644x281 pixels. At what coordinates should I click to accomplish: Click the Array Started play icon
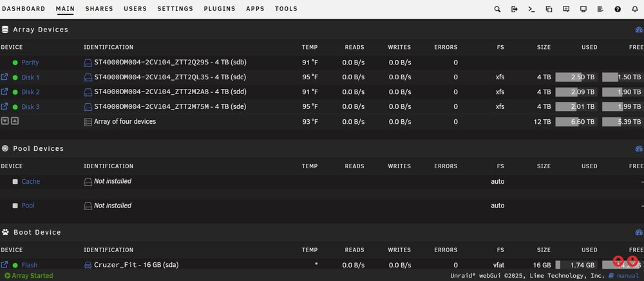(x=7, y=276)
